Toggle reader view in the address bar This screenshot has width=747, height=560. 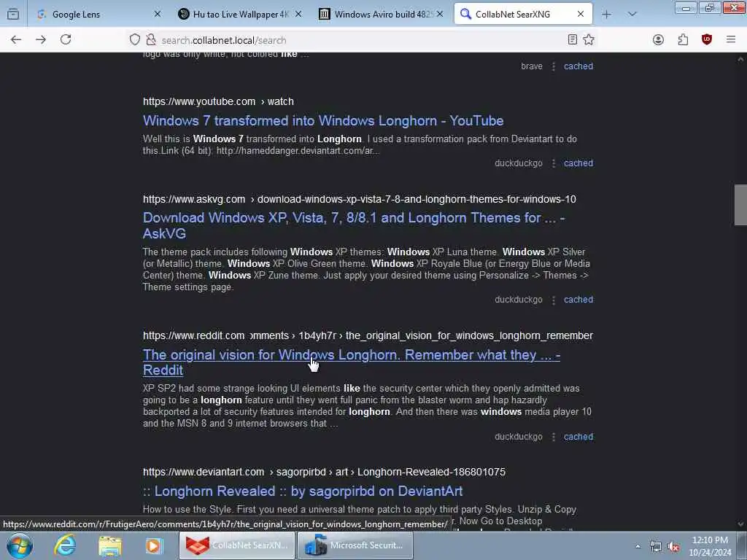[x=573, y=40]
